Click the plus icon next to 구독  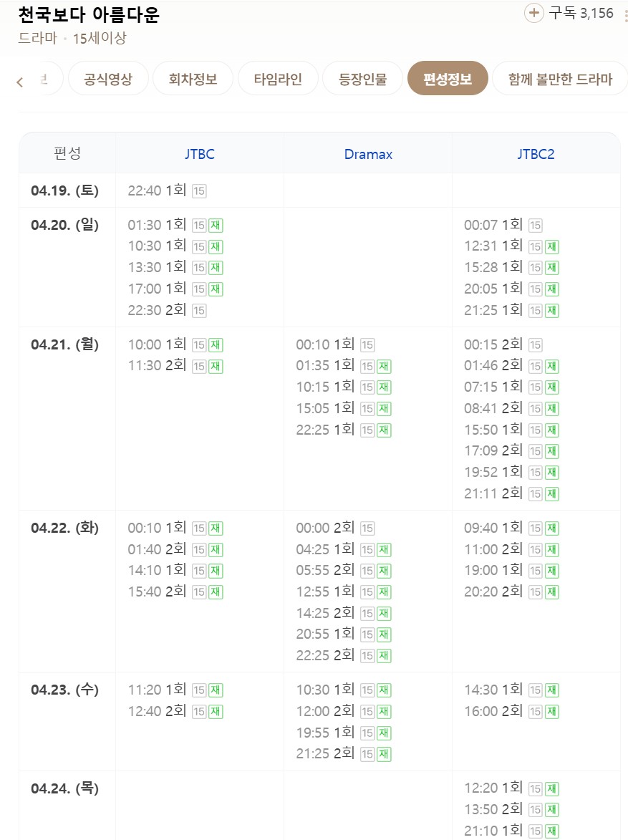point(533,13)
